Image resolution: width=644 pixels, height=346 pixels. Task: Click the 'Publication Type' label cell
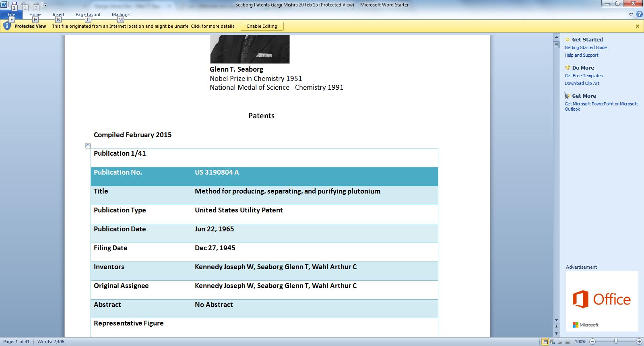pyautogui.click(x=141, y=214)
